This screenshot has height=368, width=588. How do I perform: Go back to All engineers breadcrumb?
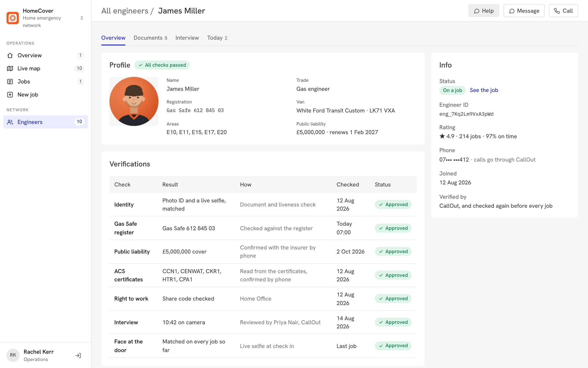click(125, 11)
